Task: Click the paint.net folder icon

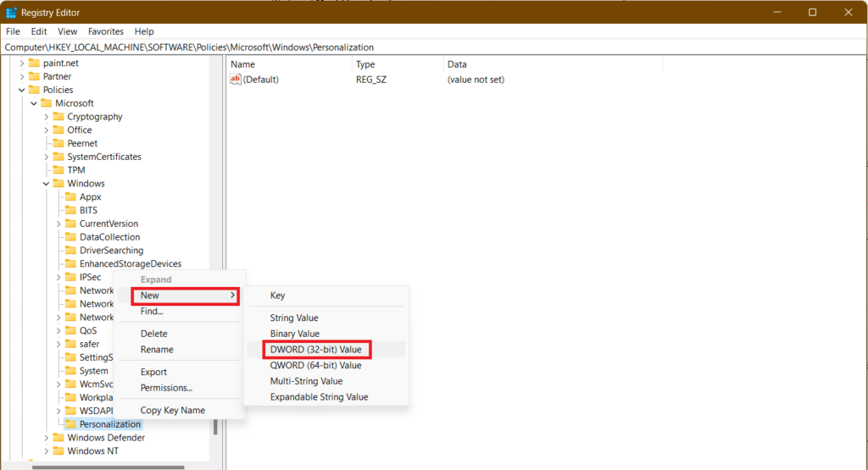Action: [34, 63]
